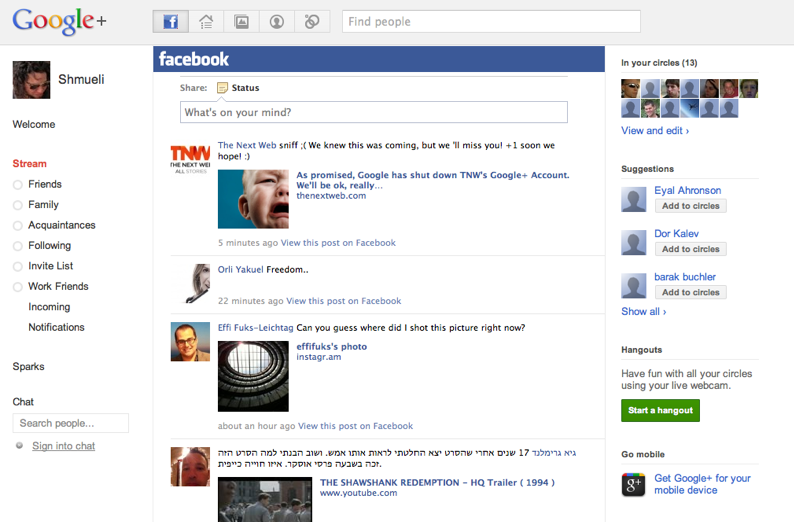Click the Find people search field
The height and width of the screenshot is (522, 794).
pyautogui.click(x=491, y=22)
